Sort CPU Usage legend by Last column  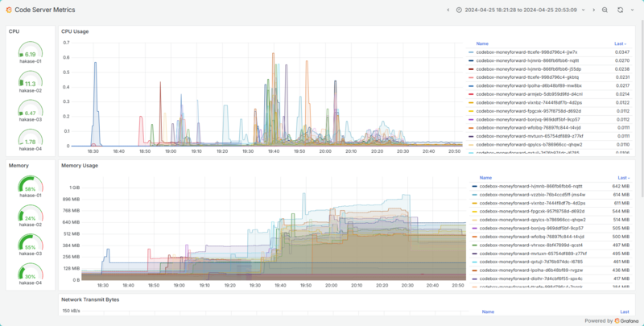click(x=620, y=43)
